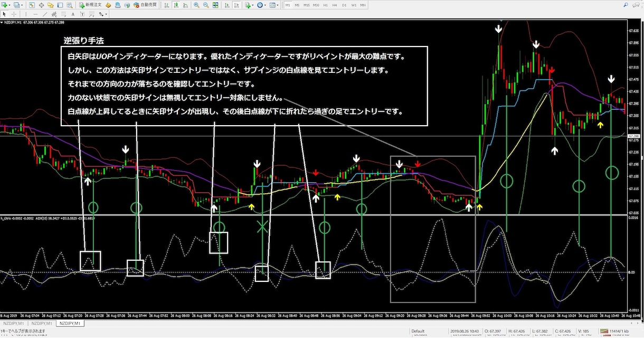Open the templates dropdown

click(x=274, y=5)
